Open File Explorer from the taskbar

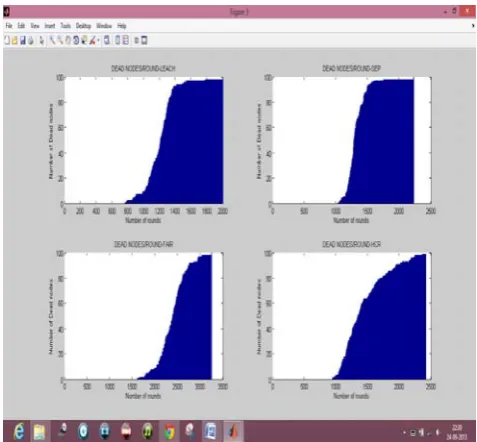[x=39, y=432]
